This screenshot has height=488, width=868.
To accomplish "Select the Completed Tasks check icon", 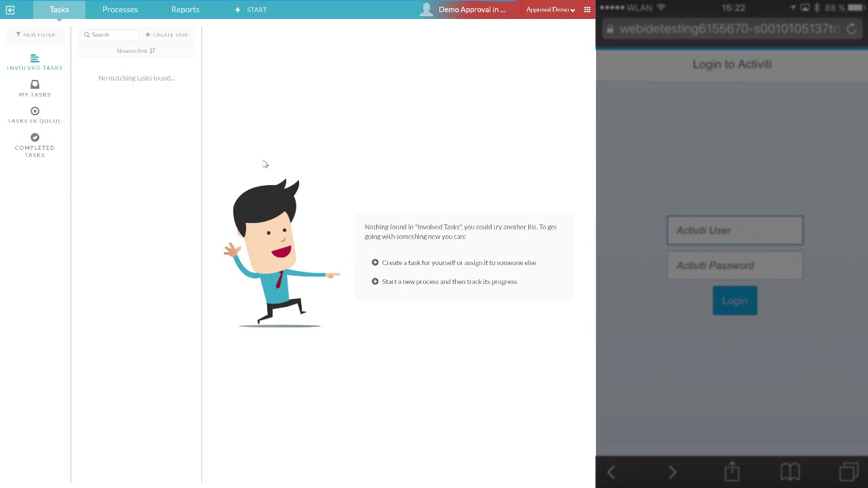I will tap(35, 138).
